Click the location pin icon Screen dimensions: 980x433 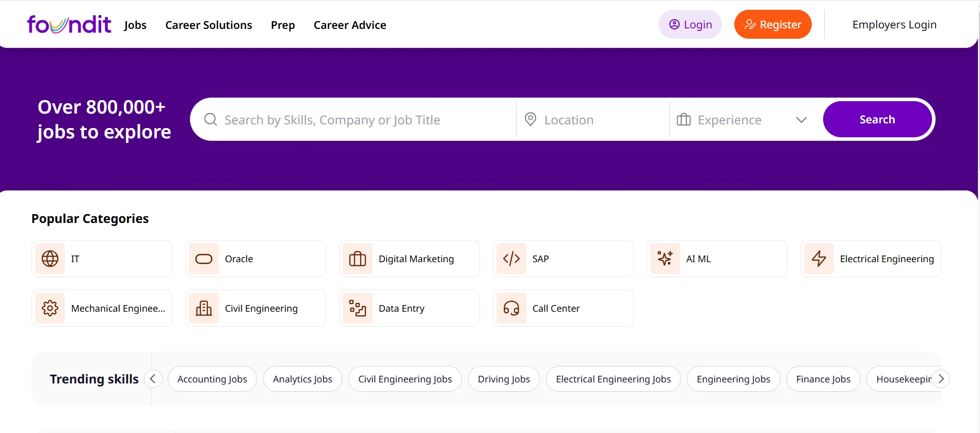point(531,119)
